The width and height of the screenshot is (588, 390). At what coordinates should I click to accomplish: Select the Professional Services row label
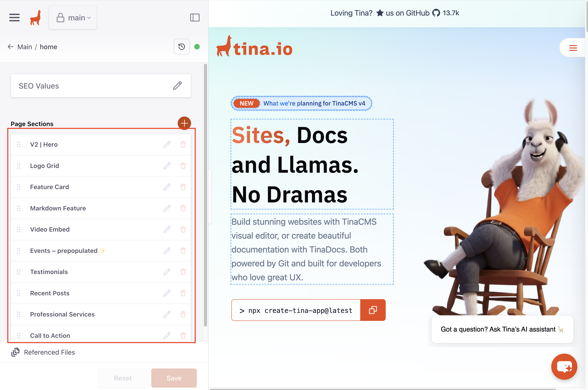pos(62,314)
